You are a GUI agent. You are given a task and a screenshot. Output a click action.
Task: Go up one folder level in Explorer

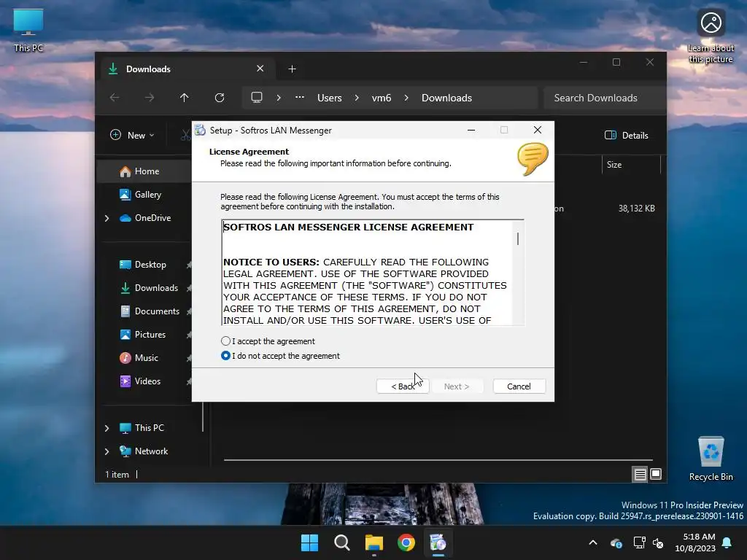(184, 98)
